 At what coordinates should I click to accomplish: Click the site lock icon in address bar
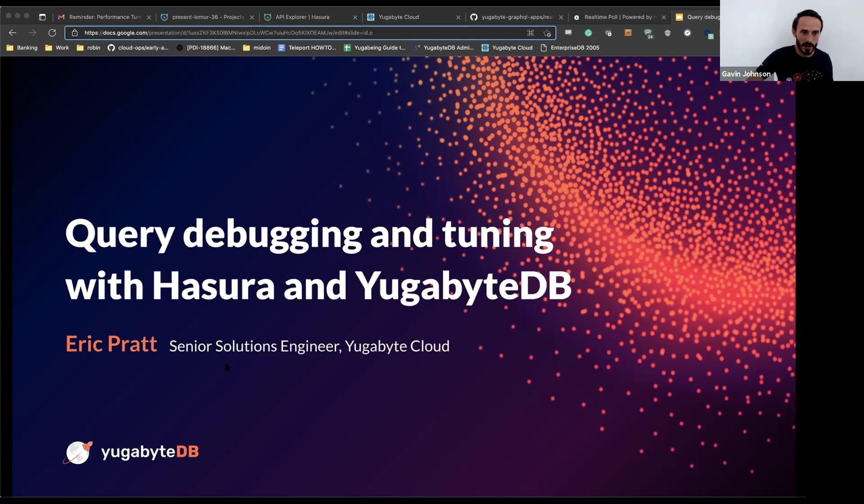(x=75, y=33)
